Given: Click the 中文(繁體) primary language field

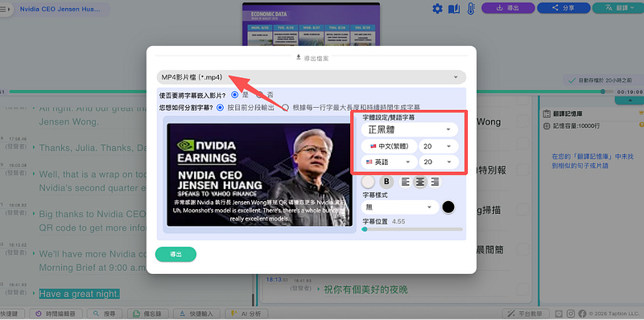Looking at the screenshot, I should coord(389,146).
